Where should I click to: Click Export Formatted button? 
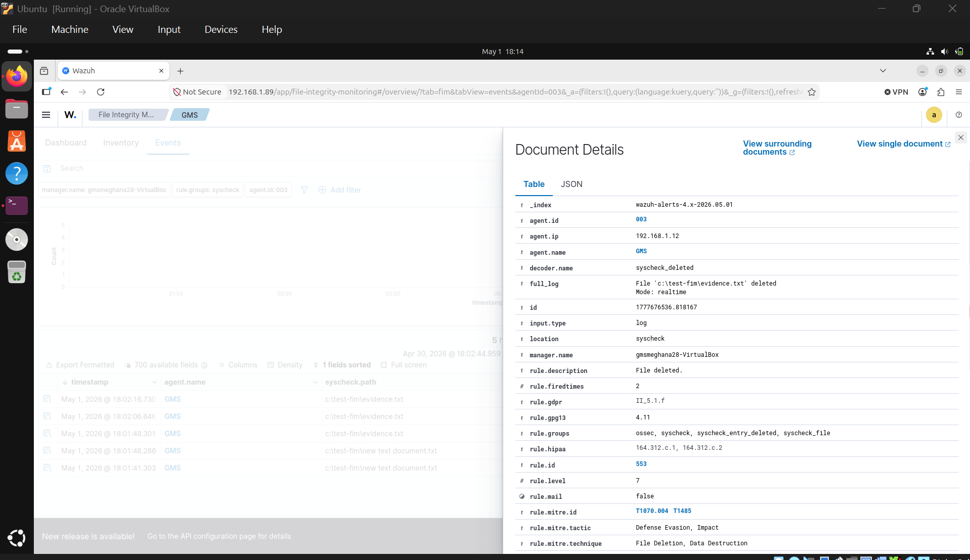[80, 365]
